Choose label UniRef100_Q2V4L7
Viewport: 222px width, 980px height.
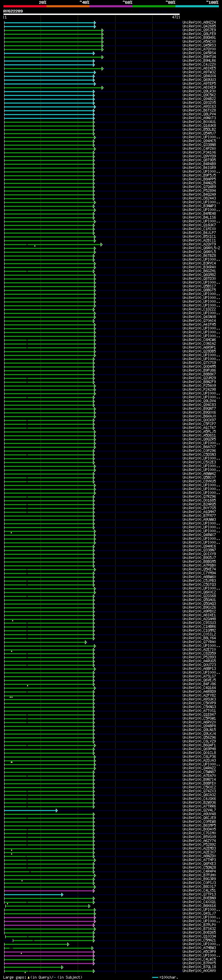point(199,810)
